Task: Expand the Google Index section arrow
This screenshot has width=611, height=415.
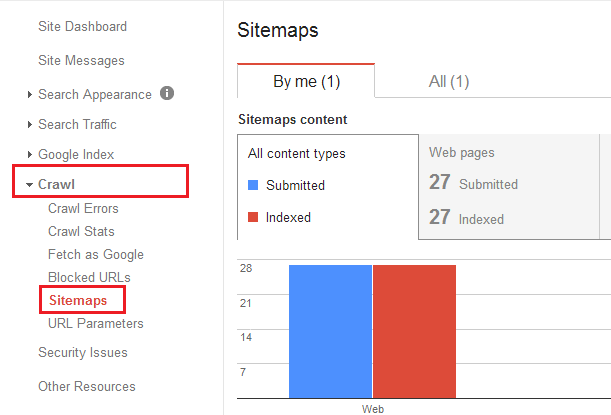Action: pos(29,155)
